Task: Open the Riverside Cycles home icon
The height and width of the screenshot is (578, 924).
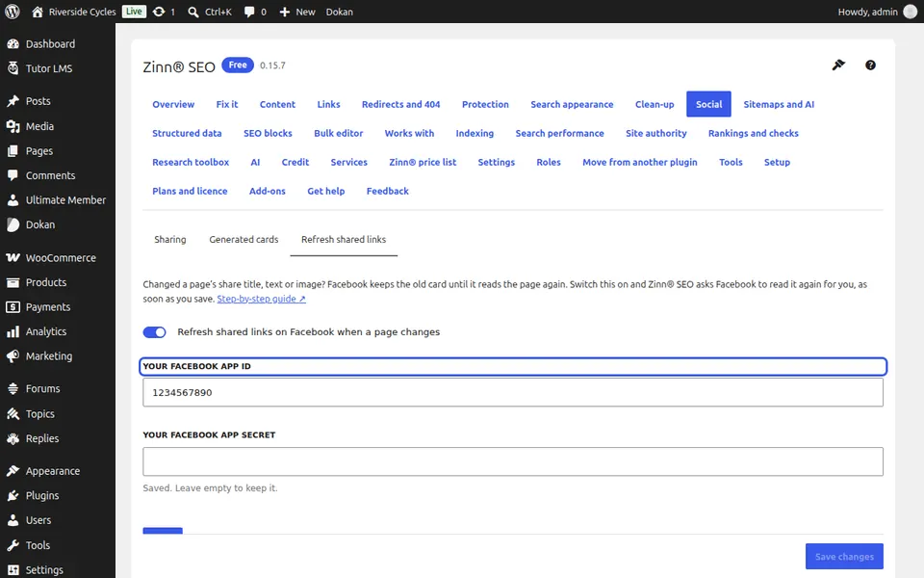Action: tap(38, 12)
